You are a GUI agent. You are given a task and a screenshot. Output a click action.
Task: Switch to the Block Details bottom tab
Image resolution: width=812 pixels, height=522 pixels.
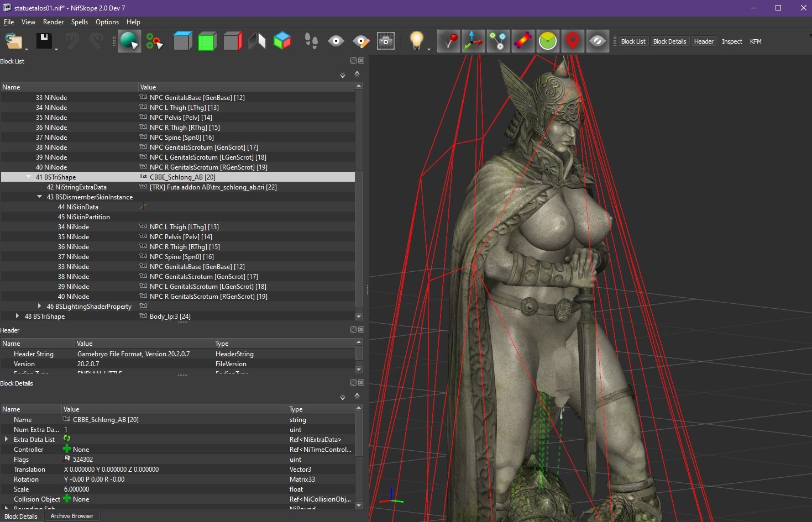coord(21,516)
